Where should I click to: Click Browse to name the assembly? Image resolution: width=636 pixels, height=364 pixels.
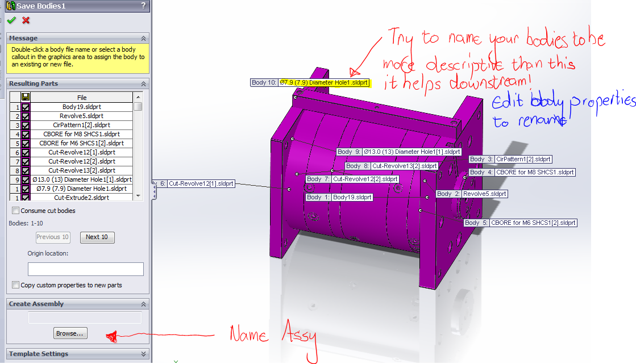(70, 333)
